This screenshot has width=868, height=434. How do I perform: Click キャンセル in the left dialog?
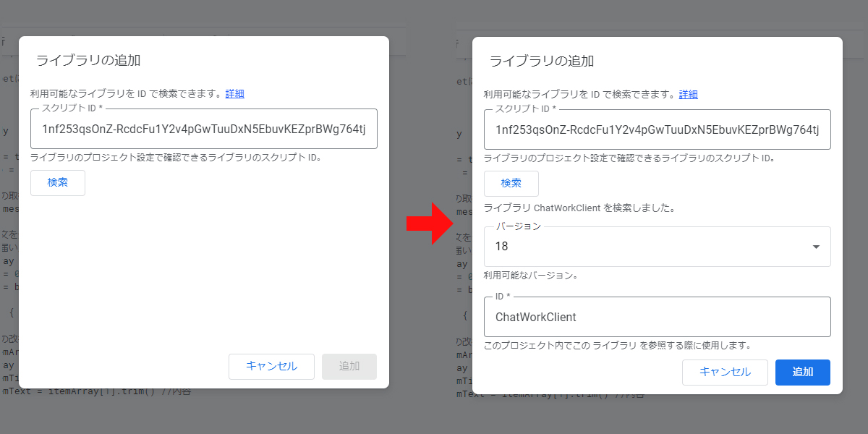(271, 367)
